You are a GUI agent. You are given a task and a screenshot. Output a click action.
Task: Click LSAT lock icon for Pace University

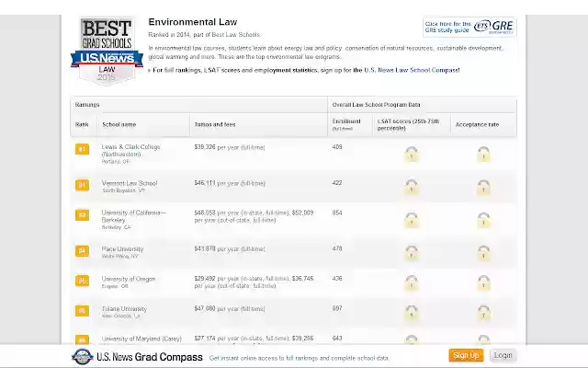pyautogui.click(x=412, y=253)
